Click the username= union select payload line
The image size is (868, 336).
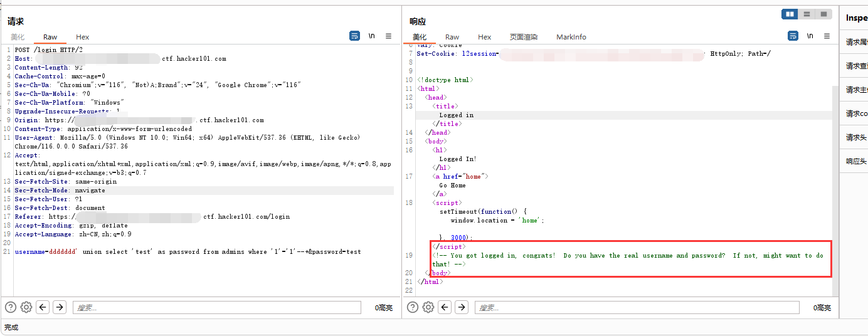click(188, 251)
